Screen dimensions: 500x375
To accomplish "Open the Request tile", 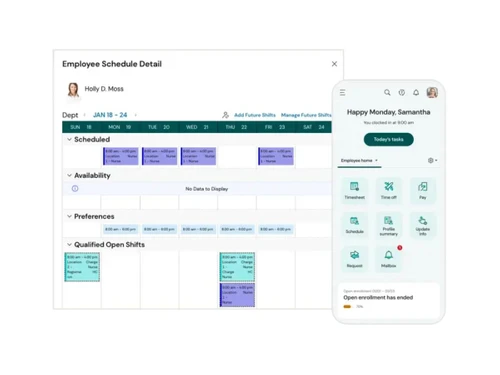I will tap(354, 259).
